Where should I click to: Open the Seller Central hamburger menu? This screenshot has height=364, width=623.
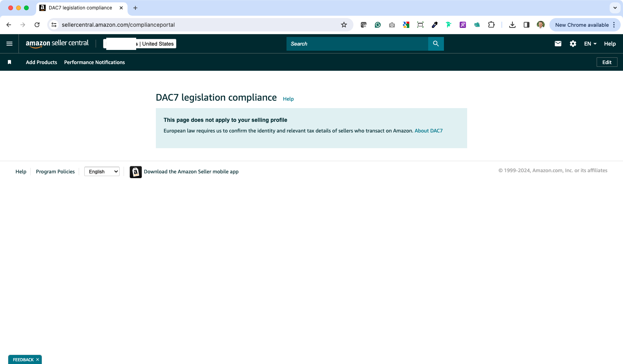9,44
